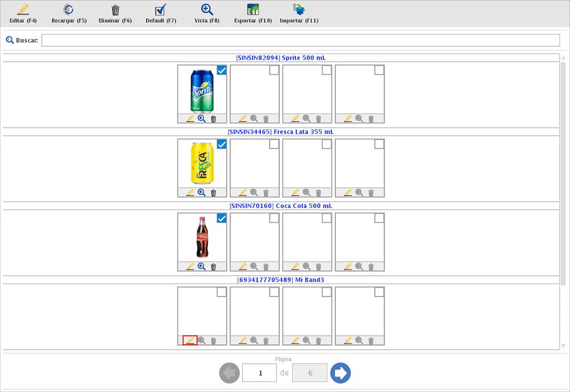Uncheck the Sprite can image checkbox
The image size is (570, 392).
click(x=222, y=70)
